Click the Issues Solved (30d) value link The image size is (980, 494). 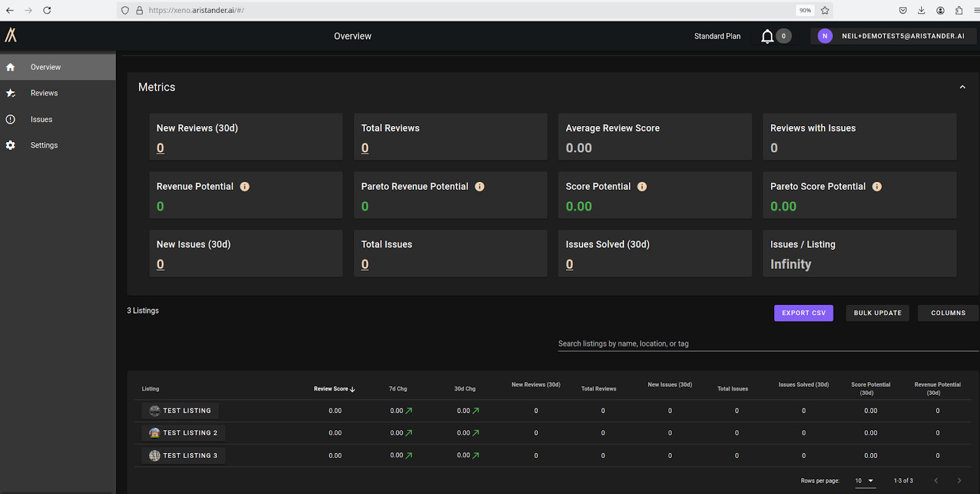coord(570,264)
